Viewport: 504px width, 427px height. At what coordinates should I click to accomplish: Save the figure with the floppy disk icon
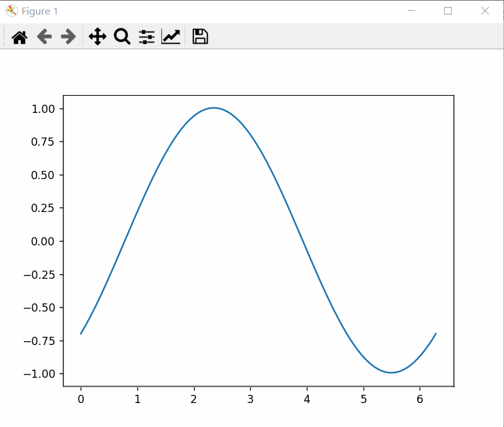200,37
